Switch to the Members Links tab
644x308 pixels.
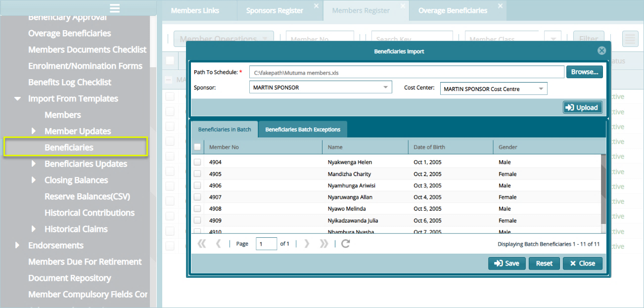[195, 10]
